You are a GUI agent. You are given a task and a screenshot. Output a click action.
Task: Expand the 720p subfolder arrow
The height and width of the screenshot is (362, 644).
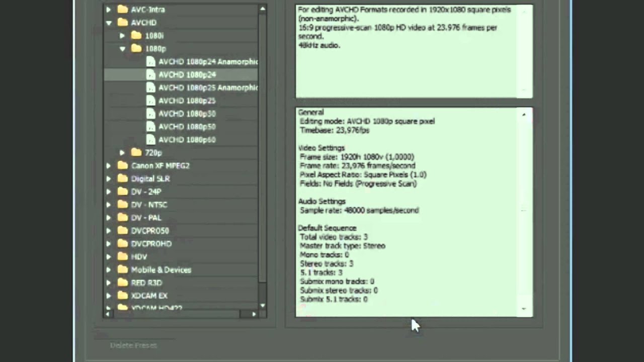point(122,152)
